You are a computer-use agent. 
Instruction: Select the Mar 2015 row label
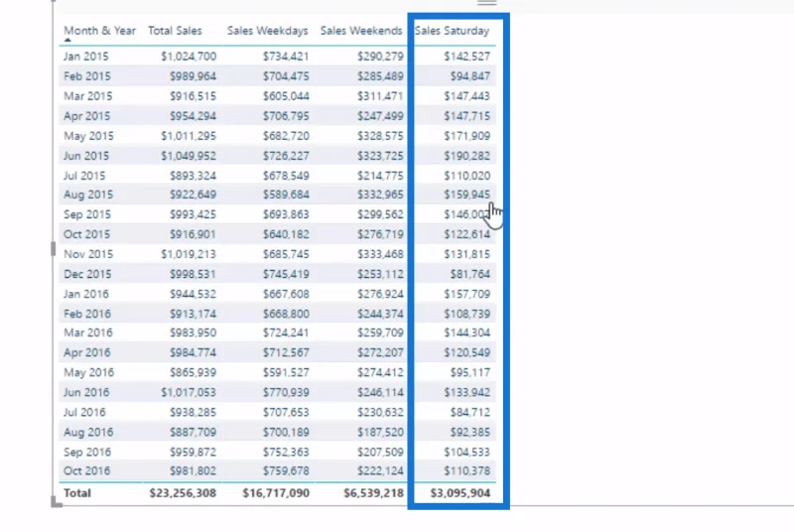(x=88, y=95)
